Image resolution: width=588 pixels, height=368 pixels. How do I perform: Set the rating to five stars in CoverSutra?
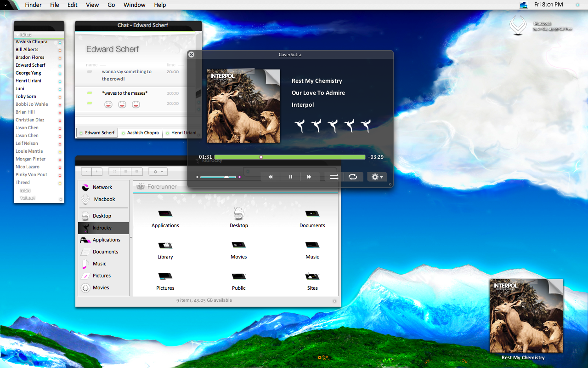[x=366, y=125]
